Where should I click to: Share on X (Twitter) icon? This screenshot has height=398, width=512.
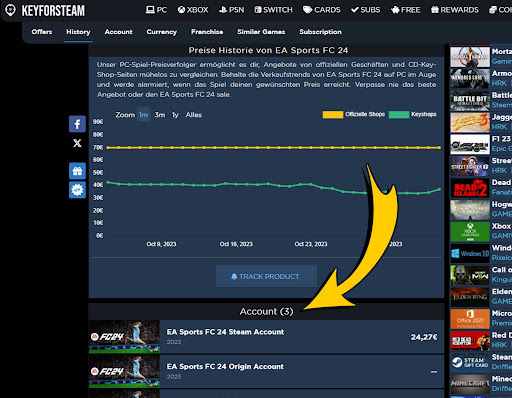[77, 143]
